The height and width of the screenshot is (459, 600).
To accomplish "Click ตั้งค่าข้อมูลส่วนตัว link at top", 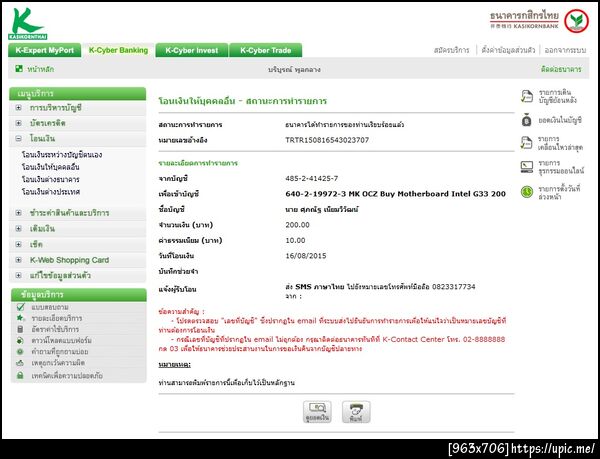I will [x=508, y=50].
